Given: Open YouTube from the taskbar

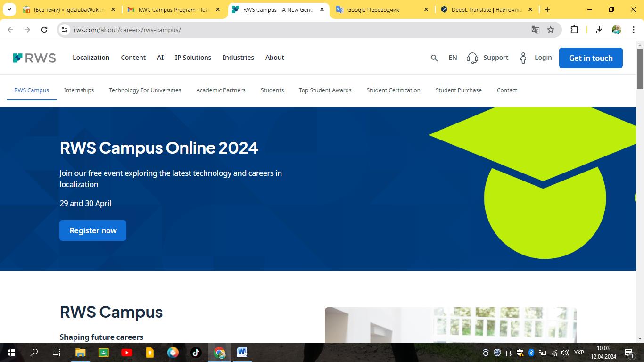Looking at the screenshot, I should pos(127,353).
